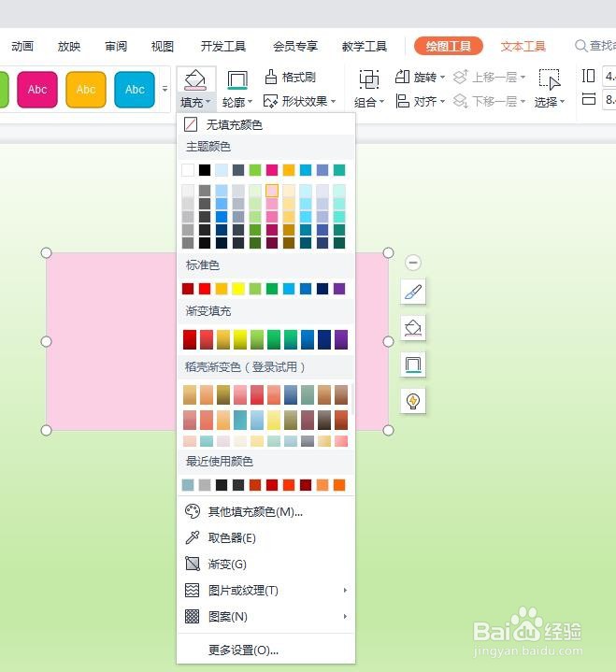
Task: Expand the shape styles gallery arrow
Action: tap(165, 89)
